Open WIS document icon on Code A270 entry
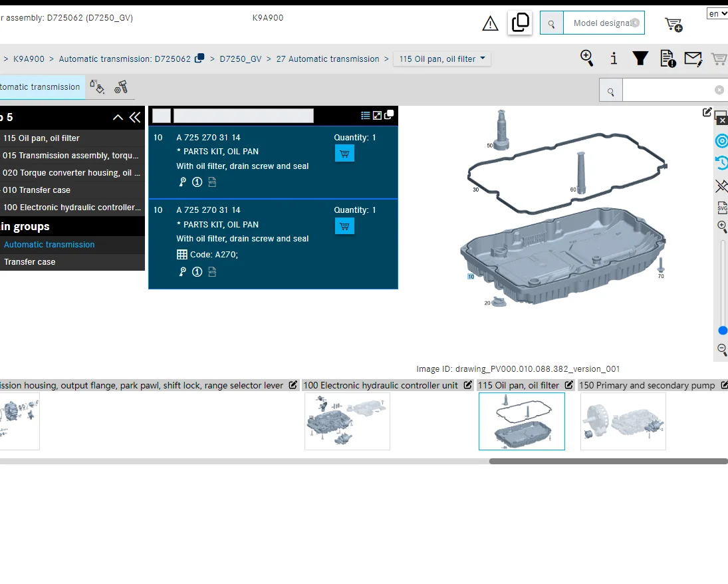The height and width of the screenshot is (584, 728). coord(212,272)
